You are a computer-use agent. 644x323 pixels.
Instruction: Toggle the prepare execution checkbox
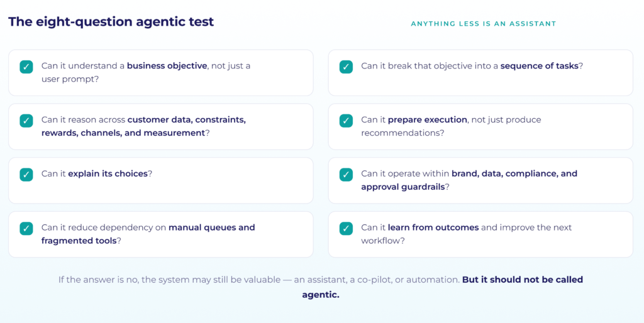[x=346, y=121]
